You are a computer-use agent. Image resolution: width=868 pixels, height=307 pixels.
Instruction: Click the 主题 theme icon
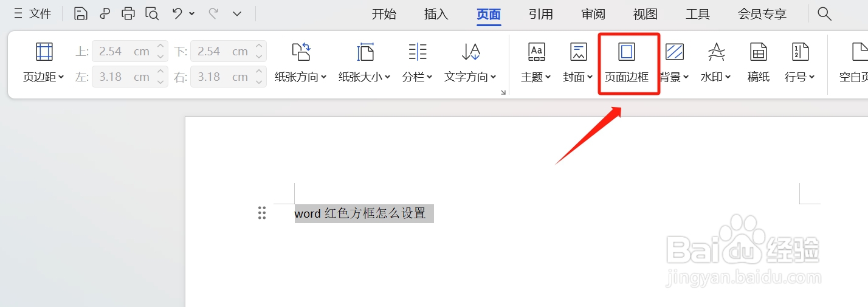(x=536, y=52)
